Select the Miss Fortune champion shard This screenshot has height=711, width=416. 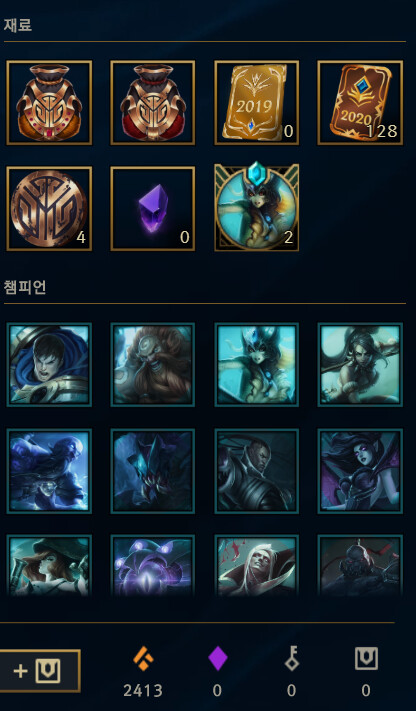[x=49, y=565]
